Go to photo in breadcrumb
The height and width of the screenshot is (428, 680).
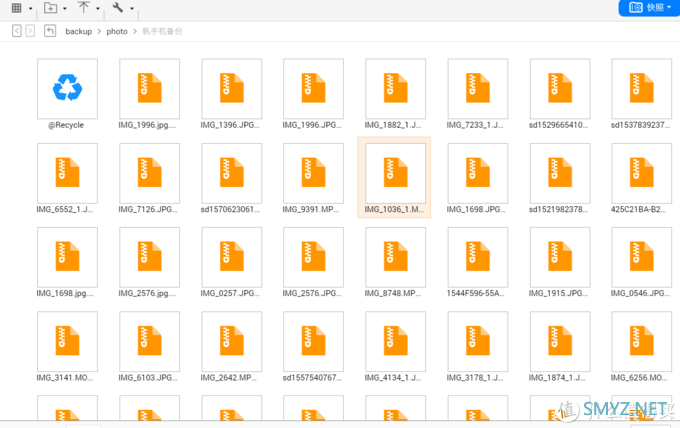pos(117,31)
